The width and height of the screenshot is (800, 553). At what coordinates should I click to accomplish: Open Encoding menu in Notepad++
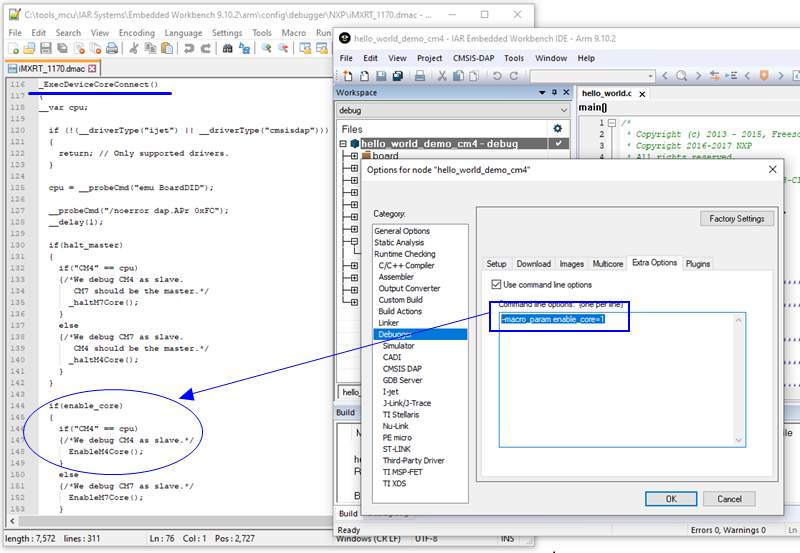pos(137,33)
